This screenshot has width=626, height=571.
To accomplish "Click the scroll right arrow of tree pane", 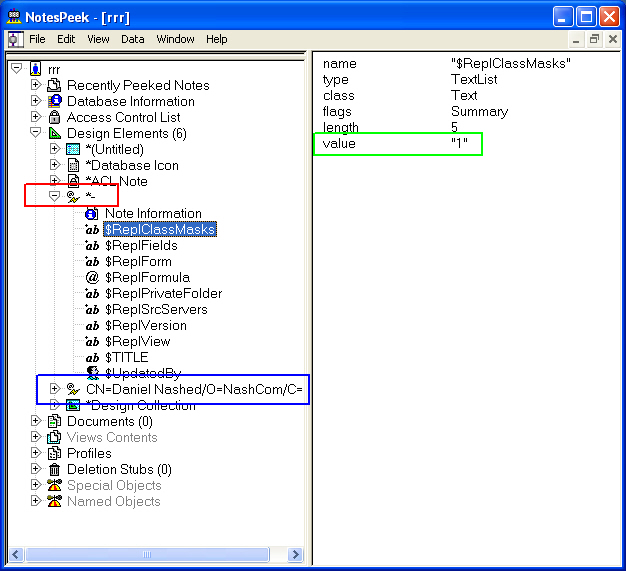I will (295, 555).
